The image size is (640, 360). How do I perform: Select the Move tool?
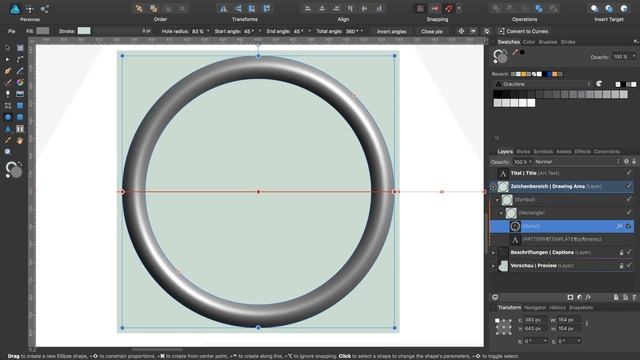pyautogui.click(x=8, y=48)
